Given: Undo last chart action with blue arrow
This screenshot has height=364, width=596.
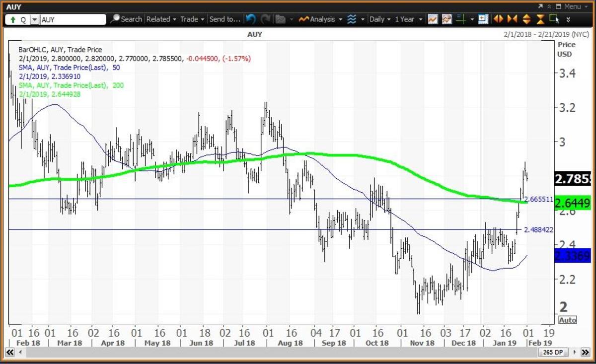Looking at the screenshot, I should (x=251, y=19).
